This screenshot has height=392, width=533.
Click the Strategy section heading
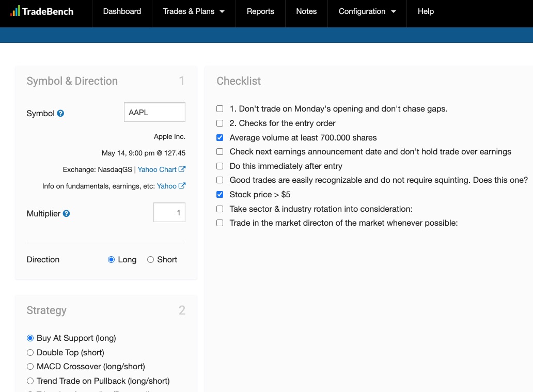point(46,310)
